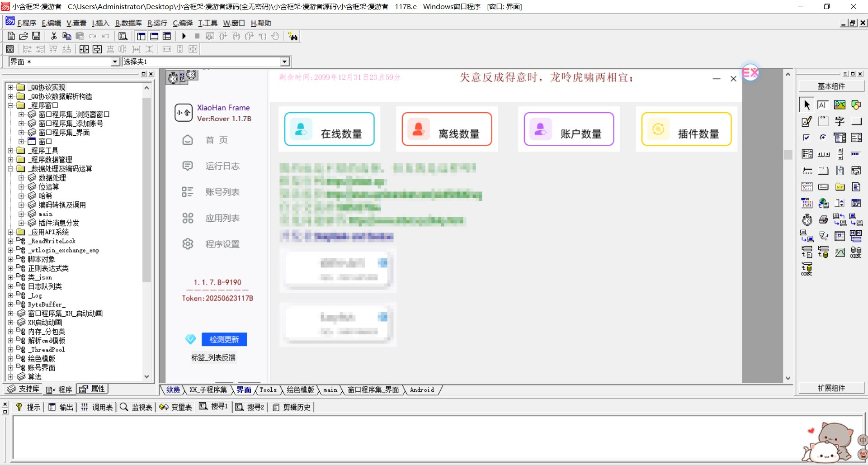
Task: Click the Save file toolbar icon
Action: click(x=36, y=36)
